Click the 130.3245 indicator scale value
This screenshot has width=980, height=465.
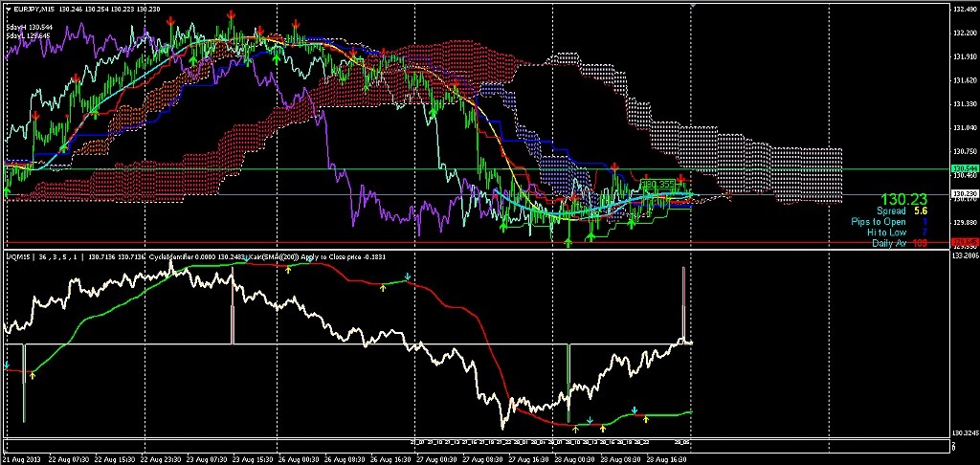(x=964, y=432)
